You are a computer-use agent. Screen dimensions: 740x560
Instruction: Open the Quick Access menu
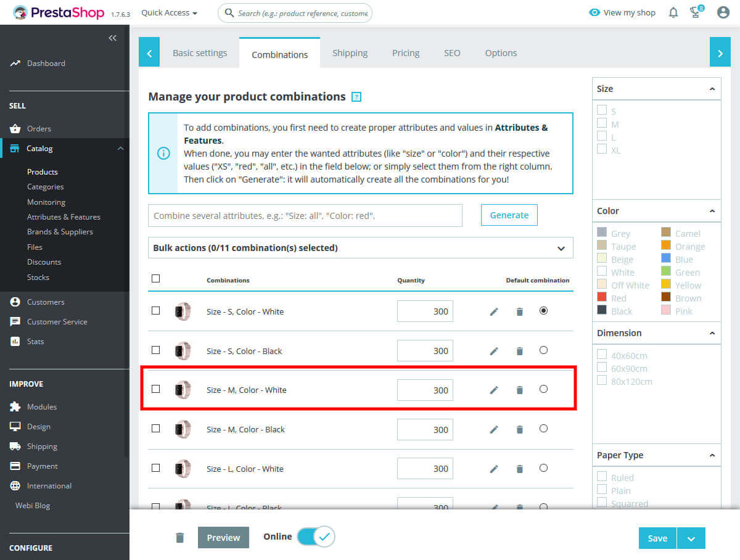click(168, 12)
